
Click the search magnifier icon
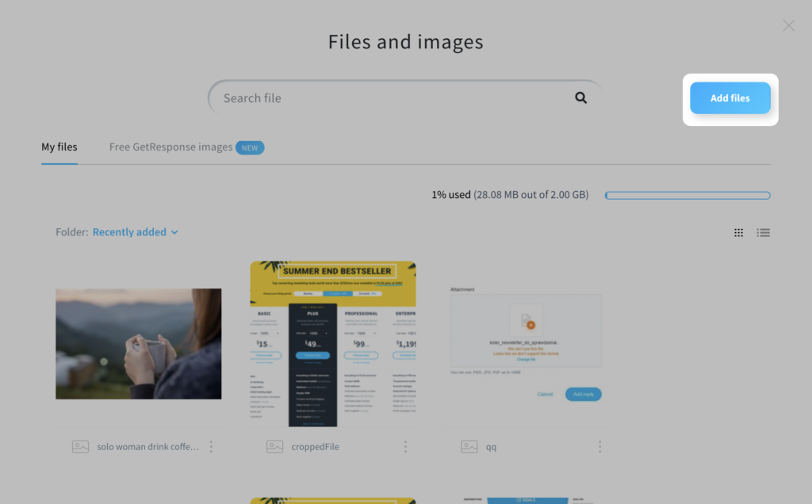[580, 97]
